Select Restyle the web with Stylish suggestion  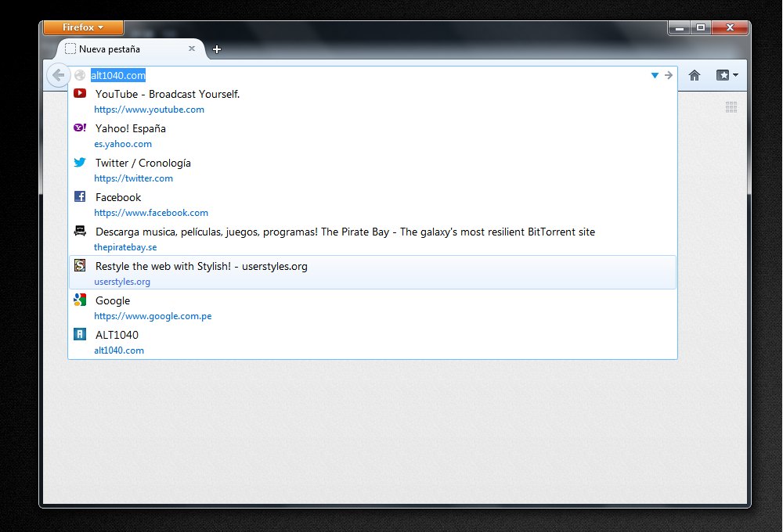[201, 266]
